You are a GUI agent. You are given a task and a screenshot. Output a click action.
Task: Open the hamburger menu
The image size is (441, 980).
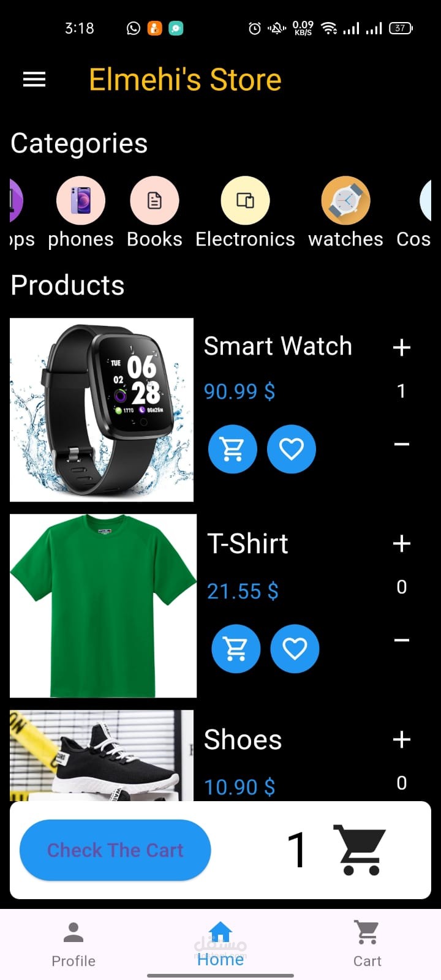coord(34,80)
